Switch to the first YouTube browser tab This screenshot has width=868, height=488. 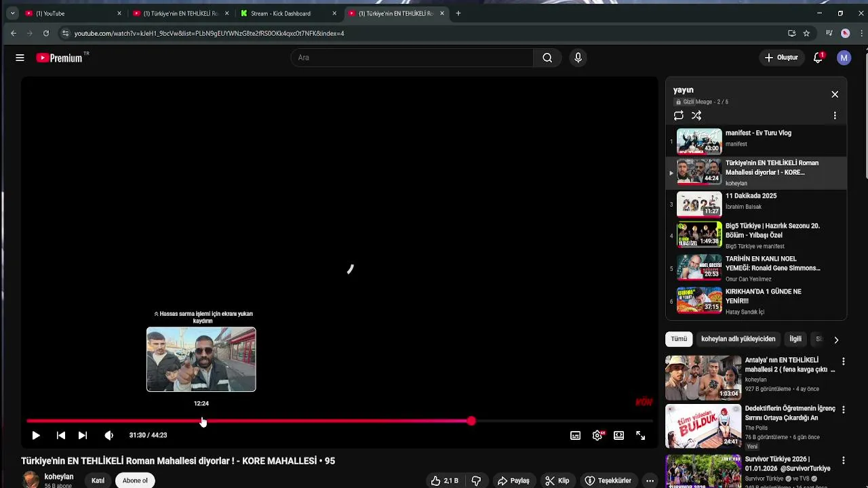pyautogui.click(x=73, y=14)
